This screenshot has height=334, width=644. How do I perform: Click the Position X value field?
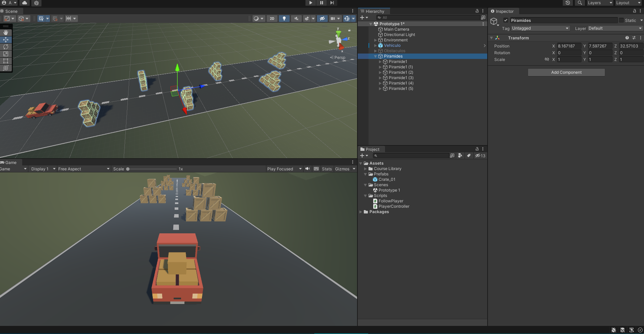[569, 46]
